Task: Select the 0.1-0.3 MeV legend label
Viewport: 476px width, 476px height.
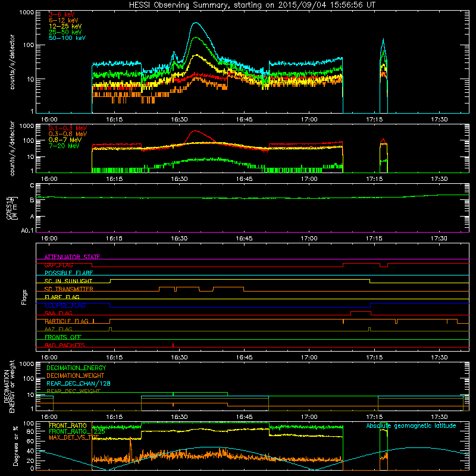Action: 68,128
